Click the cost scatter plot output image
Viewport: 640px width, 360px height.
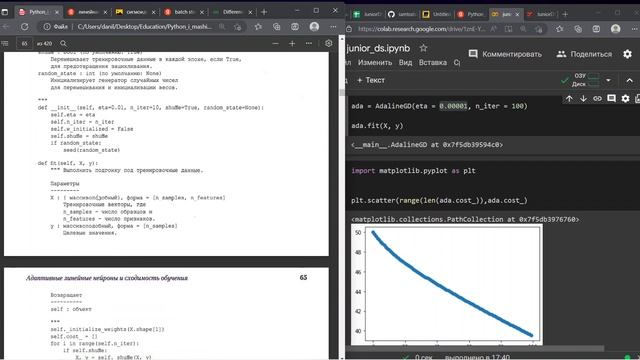[x=447, y=284]
